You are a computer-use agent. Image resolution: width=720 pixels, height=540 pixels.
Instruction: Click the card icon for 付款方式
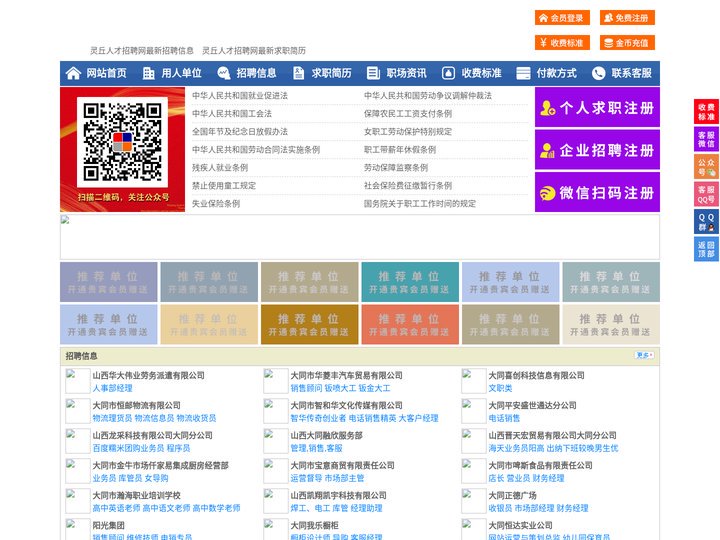(523, 73)
